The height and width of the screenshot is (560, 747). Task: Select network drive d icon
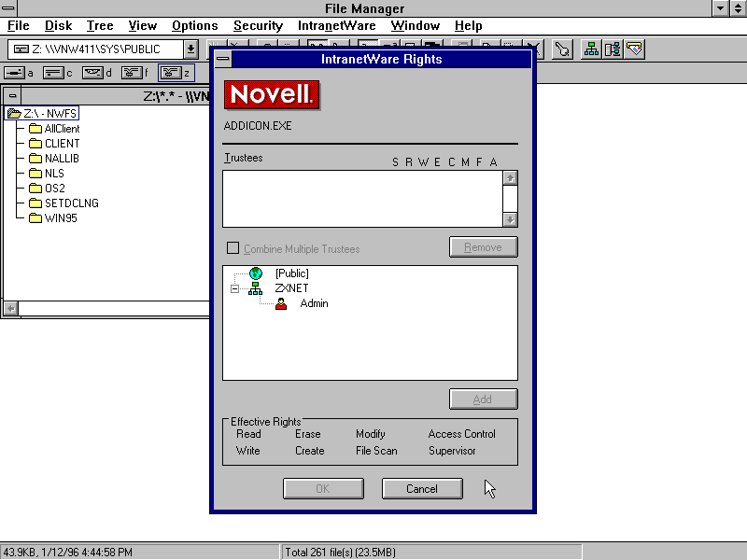point(92,73)
